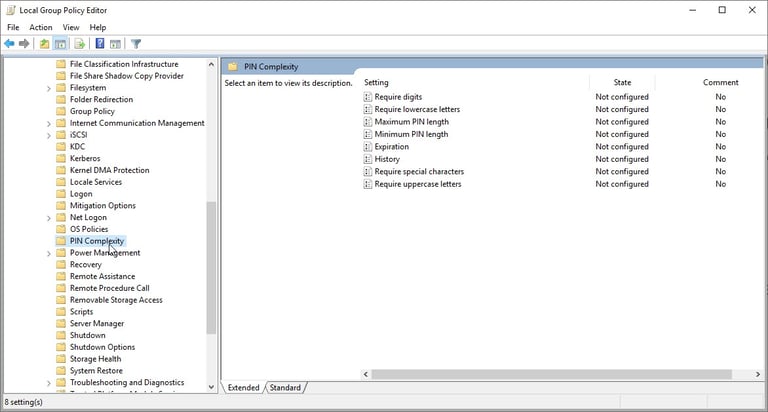The height and width of the screenshot is (412, 768).
Task: Expand the Power Management tree node
Action: [48, 253]
